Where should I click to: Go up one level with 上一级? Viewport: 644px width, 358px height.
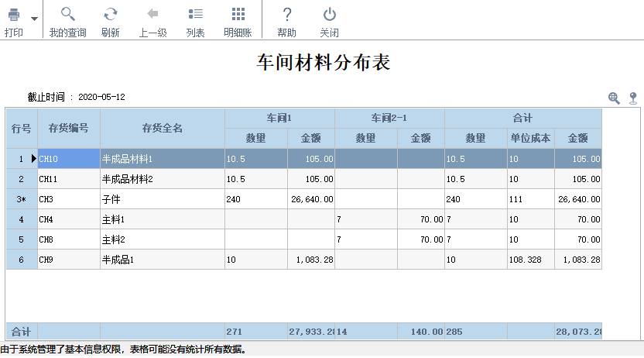(152, 14)
